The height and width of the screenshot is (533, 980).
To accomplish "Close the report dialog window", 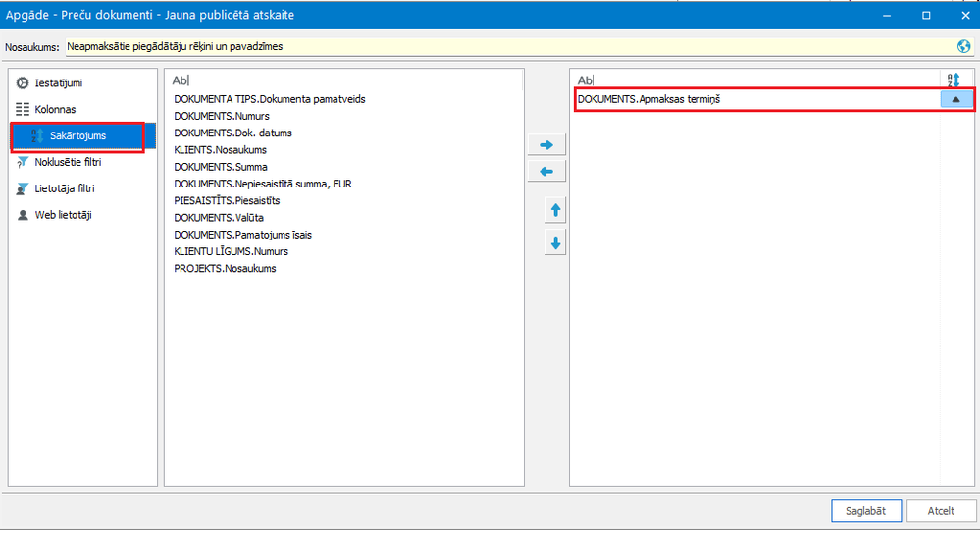I will coord(965,15).
